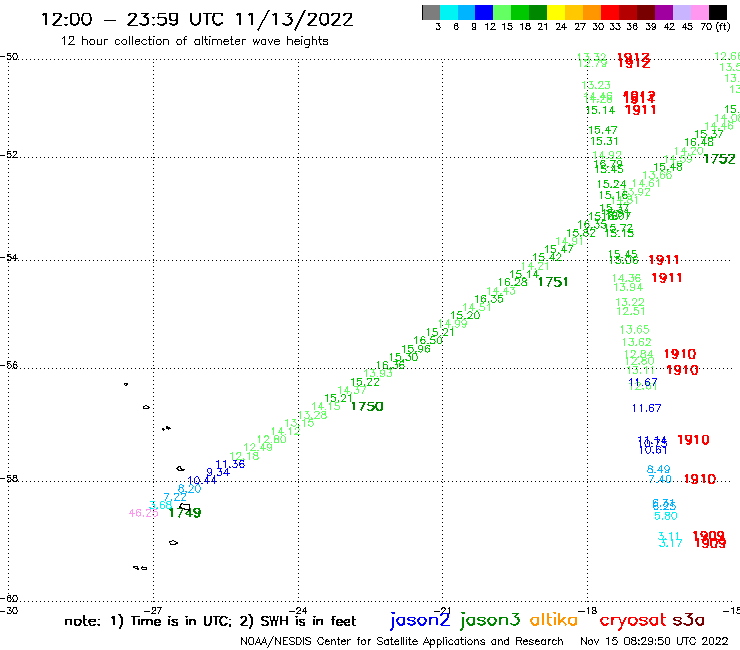Click the gray swatch in the legend
740x650 pixels.
pyautogui.click(x=431, y=12)
